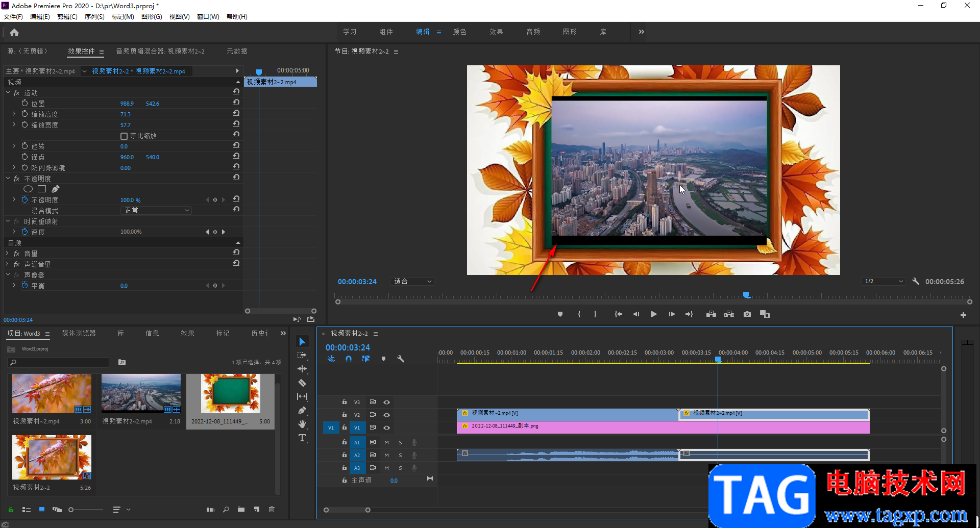This screenshot has height=528, width=980.
Task: Click the project panel search field
Action: click(x=59, y=362)
